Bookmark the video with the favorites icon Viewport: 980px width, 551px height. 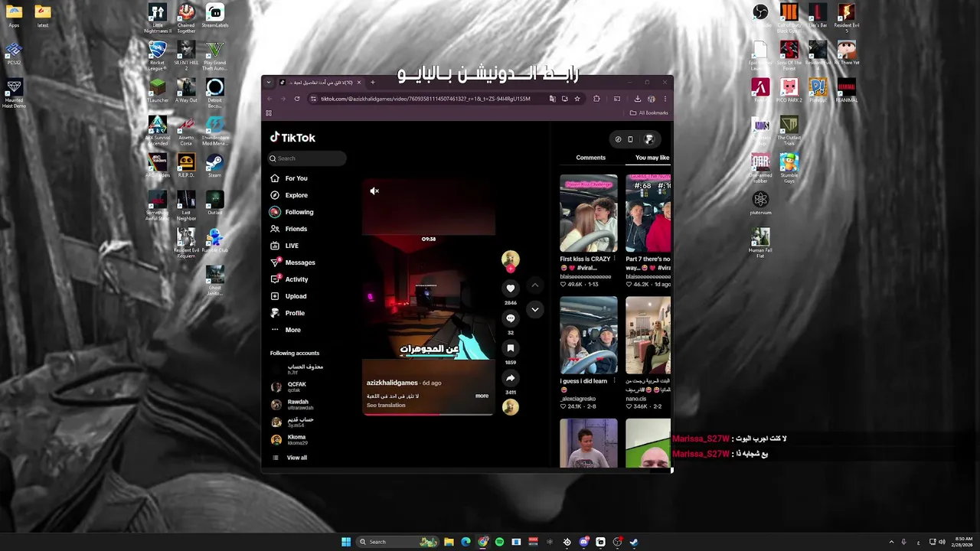(x=511, y=348)
